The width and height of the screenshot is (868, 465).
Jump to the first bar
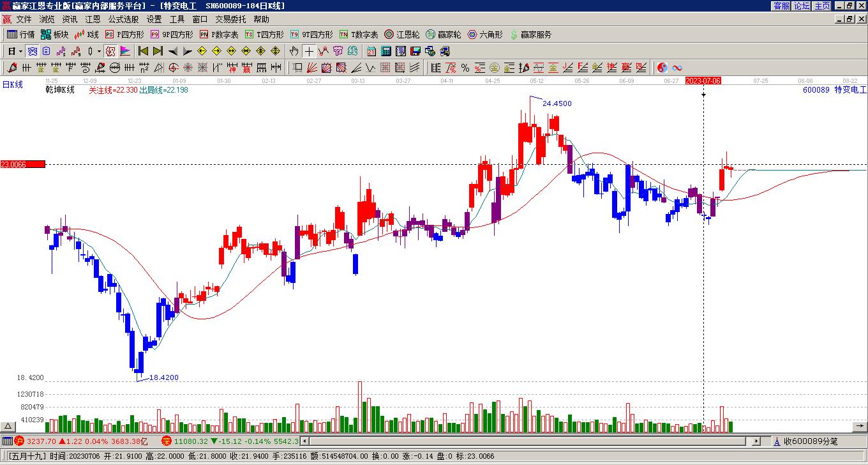point(143,51)
